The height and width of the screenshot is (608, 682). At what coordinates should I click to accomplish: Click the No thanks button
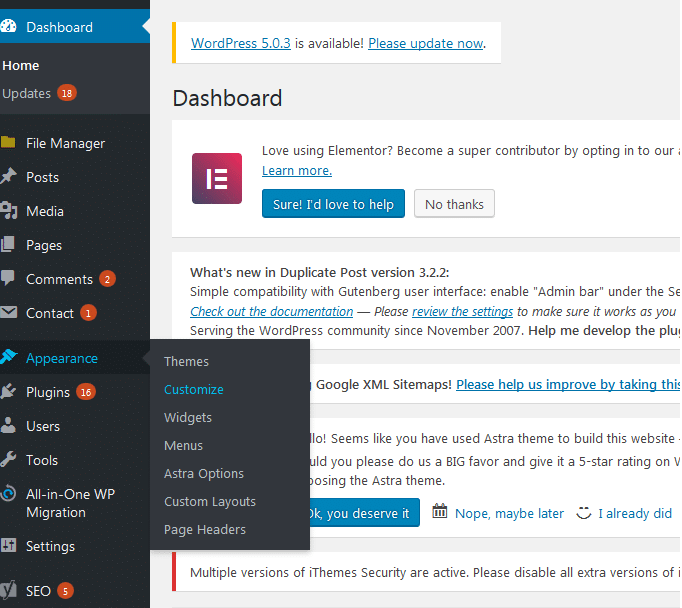pyautogui.click(x=454, y=204)
